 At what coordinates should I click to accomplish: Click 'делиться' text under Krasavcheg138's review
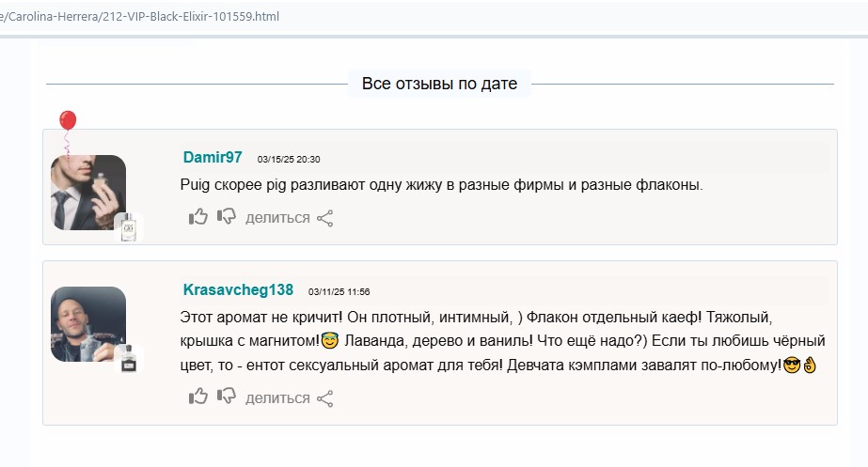click(277, 398)
